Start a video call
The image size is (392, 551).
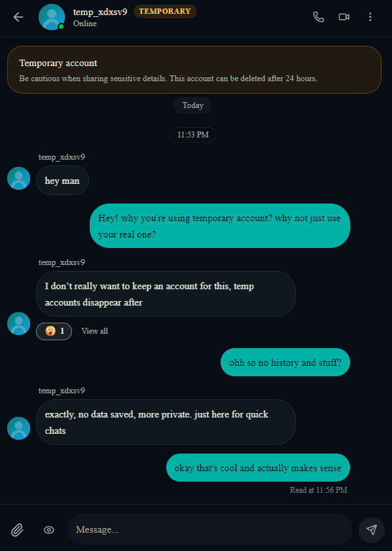[344, 17]
